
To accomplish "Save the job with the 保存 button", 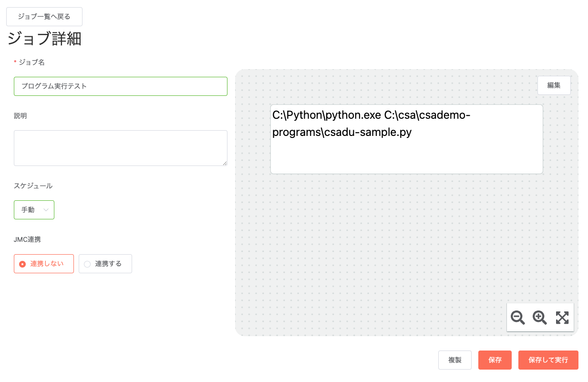I will [x=495, y=360].
